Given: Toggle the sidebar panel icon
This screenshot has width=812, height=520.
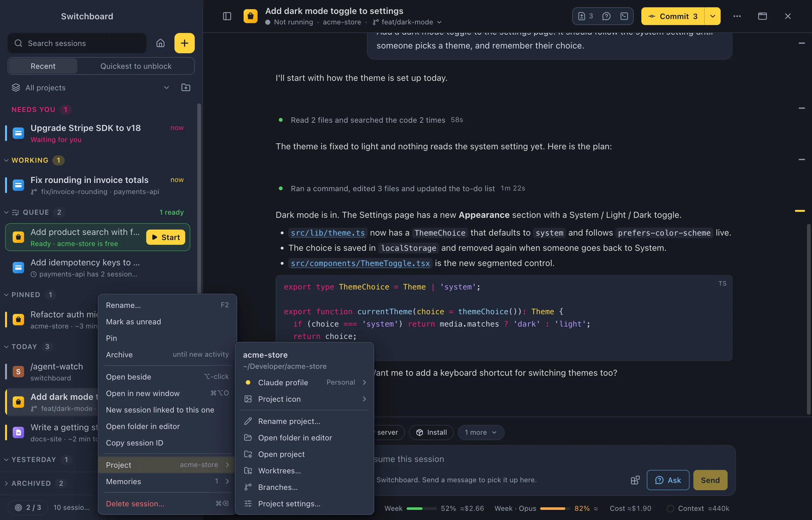Looking at the screenshot, I should 227,16.
